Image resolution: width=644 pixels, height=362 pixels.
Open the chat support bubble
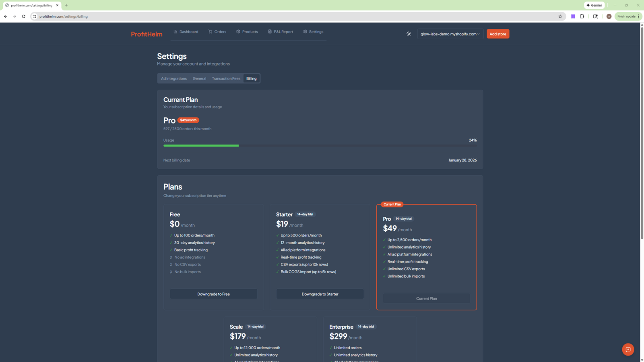pos(628,350)
